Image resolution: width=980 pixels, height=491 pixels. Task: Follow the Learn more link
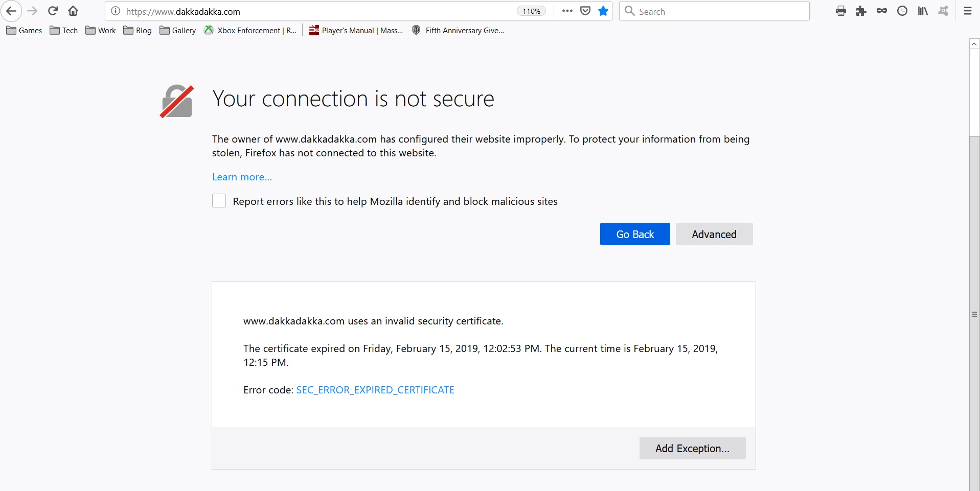(x=242, y=177)
